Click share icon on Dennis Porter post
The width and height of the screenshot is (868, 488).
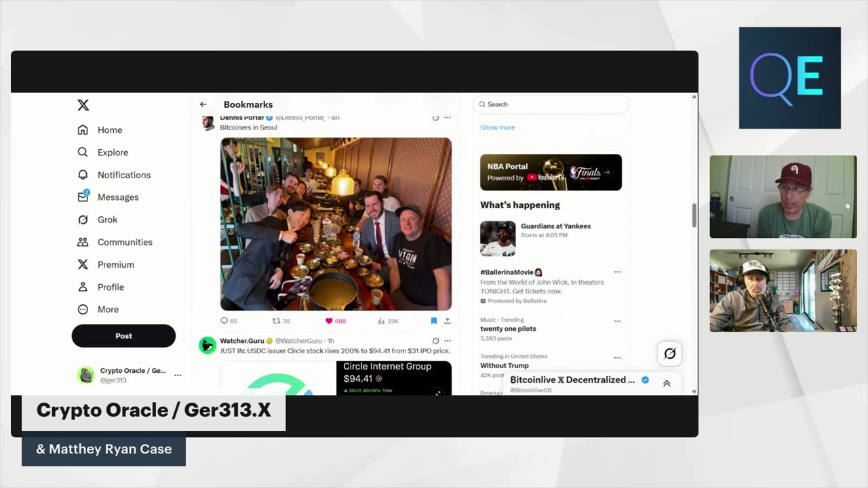(x=447, y=321)
